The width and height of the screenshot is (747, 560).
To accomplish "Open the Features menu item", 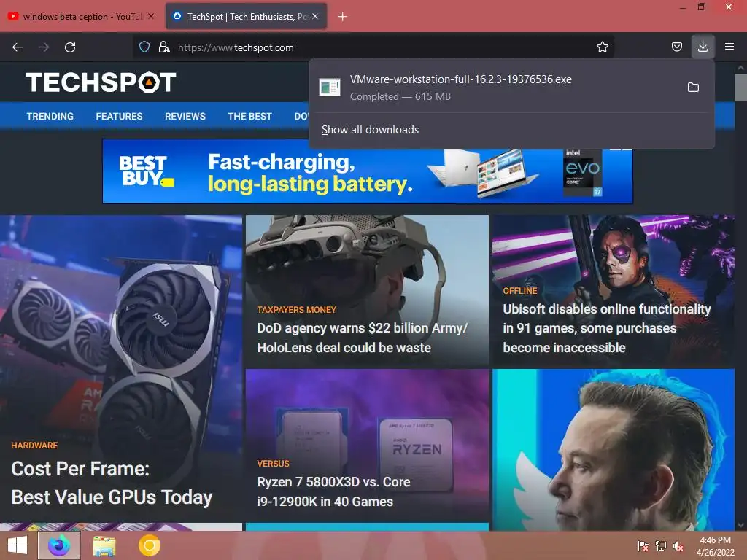I will tap(119, 116).
